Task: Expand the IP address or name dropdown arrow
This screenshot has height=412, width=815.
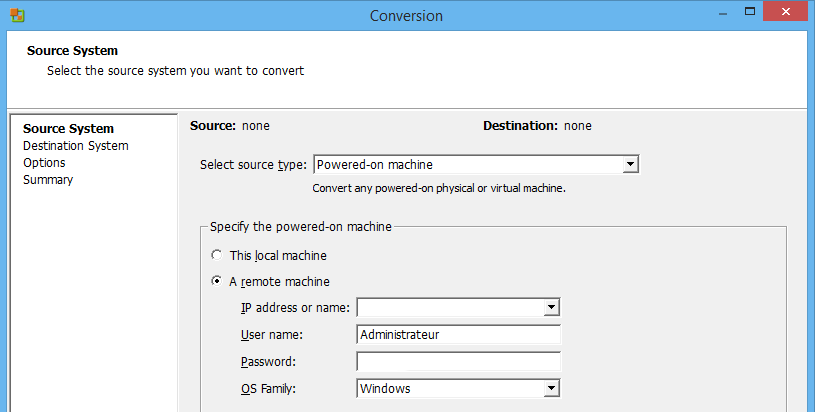Action: (x=550, y=308)
